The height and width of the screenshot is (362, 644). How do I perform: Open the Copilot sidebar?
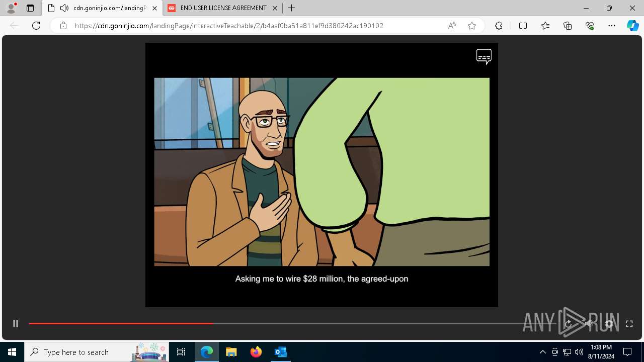[632, 26]
